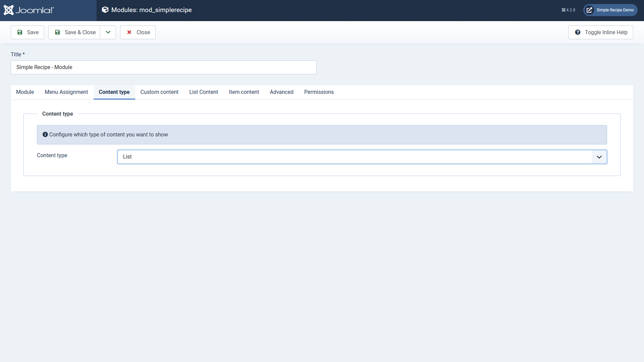Click the Joomla version 4.2.8 icon
This screenshot has height=362, width=644.
(x=563, y=10)
